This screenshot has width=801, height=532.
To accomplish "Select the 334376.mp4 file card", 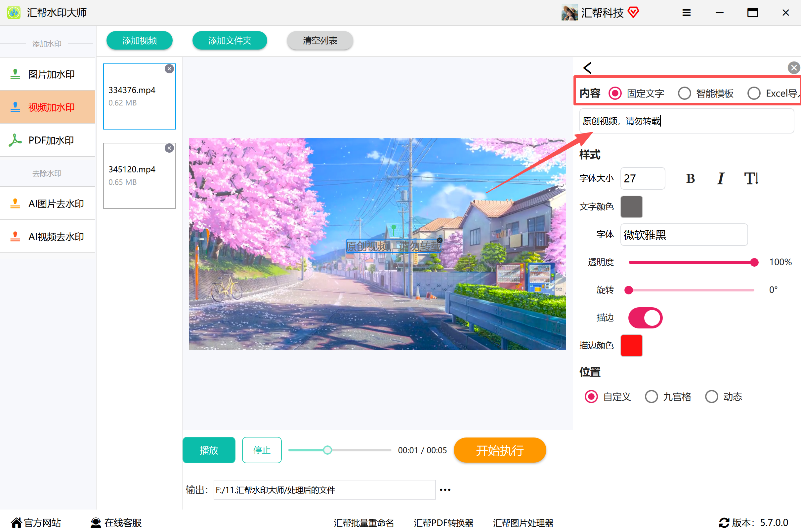I will coord(140,96).
